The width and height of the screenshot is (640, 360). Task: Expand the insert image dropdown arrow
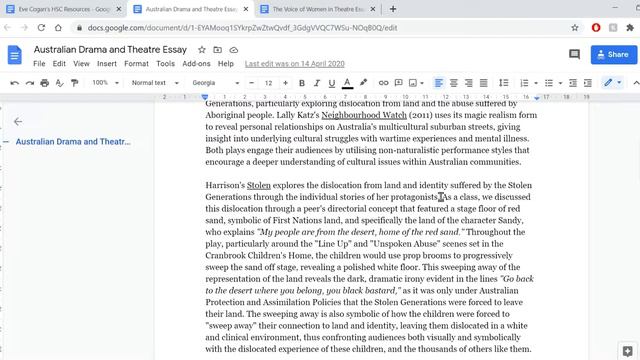click(422, 83)
